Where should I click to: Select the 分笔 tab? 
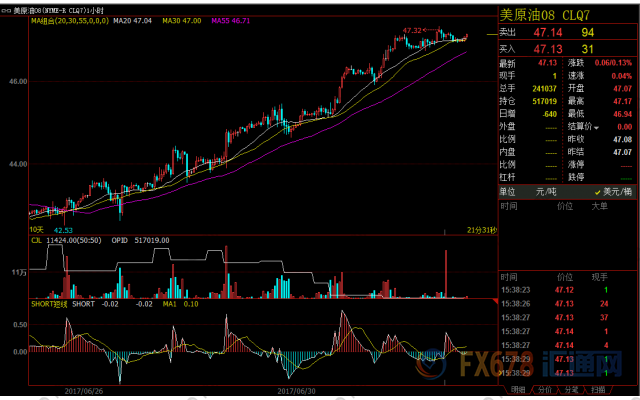[571, 391]
